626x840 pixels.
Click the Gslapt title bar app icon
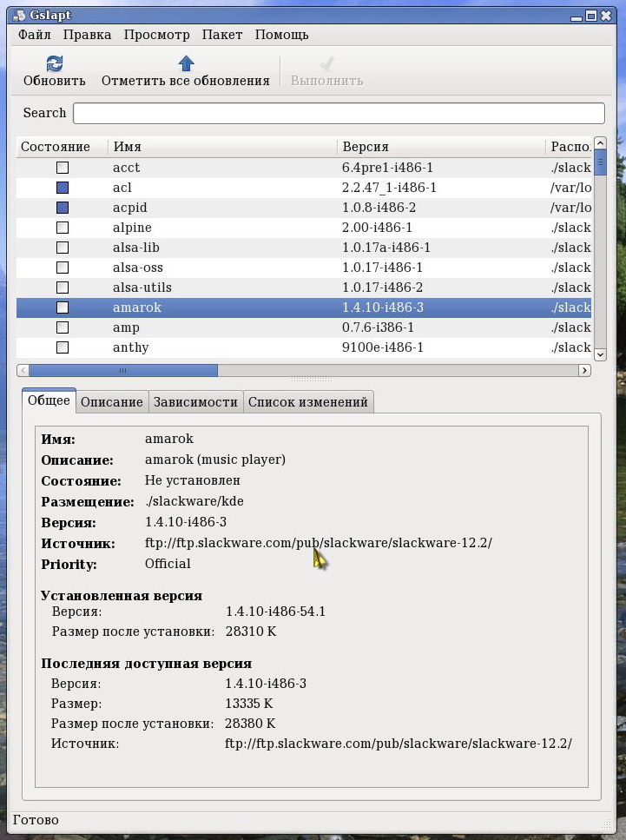tap(19, 16)
